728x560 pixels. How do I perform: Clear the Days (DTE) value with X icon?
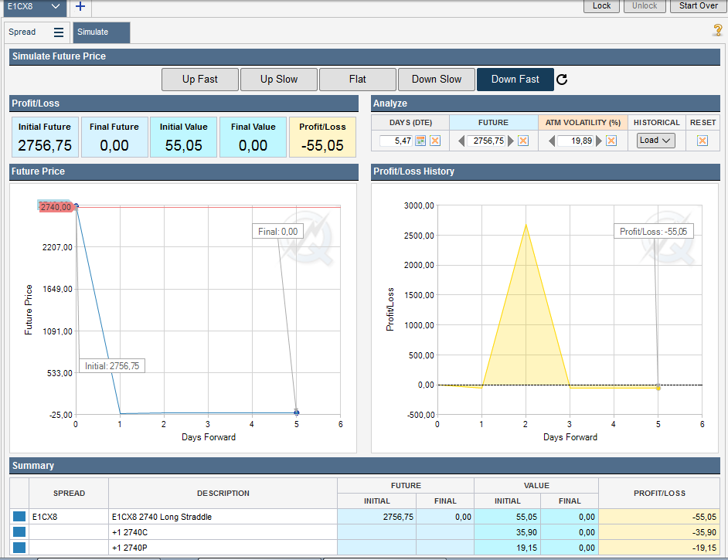[435, 141]
